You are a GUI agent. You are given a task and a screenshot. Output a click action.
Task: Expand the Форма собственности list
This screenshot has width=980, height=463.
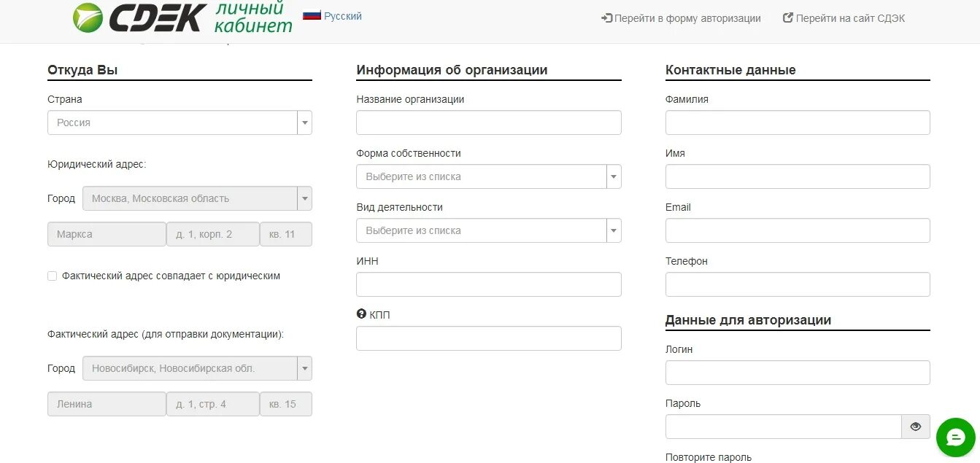(x=614, y=176)
